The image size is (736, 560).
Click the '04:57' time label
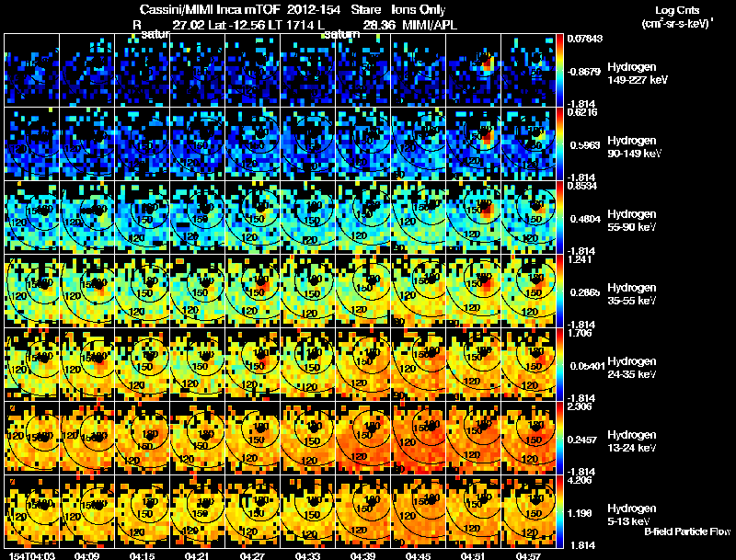tap(528, 555)
